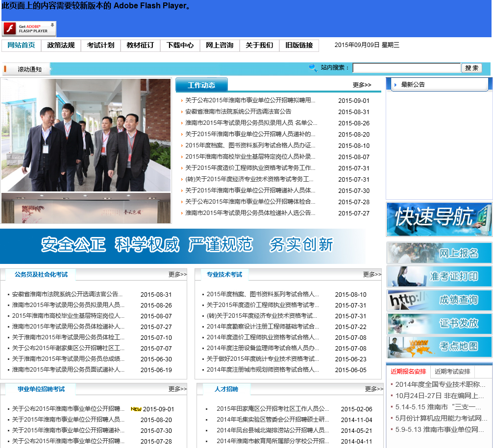Viewport: 493px width, 448px height.
Task: Click the leaders group photo thumbnail
Action: pyautogui.click(x=86, y=135)
